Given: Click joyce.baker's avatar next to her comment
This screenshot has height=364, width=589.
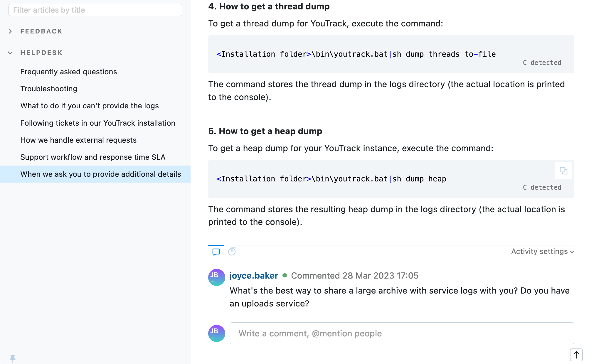Looking at the screenshot, I should [x=216, y=277].
